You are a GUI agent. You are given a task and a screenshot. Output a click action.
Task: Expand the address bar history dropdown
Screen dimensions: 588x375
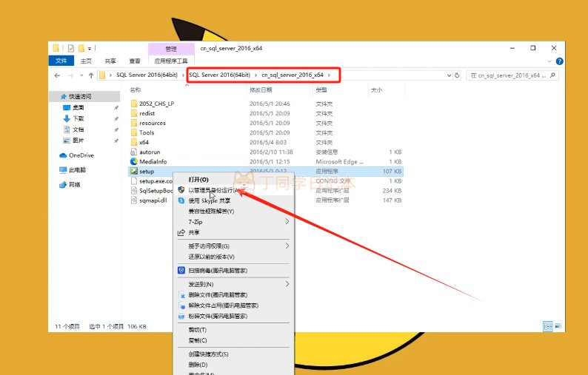(x=449, y=75)
